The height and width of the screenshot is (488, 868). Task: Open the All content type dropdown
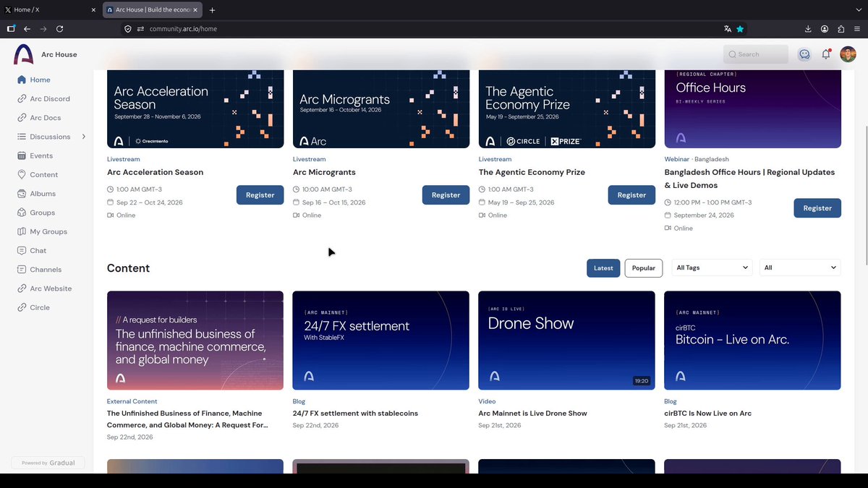pyautogui.click(x=800, y=267)
